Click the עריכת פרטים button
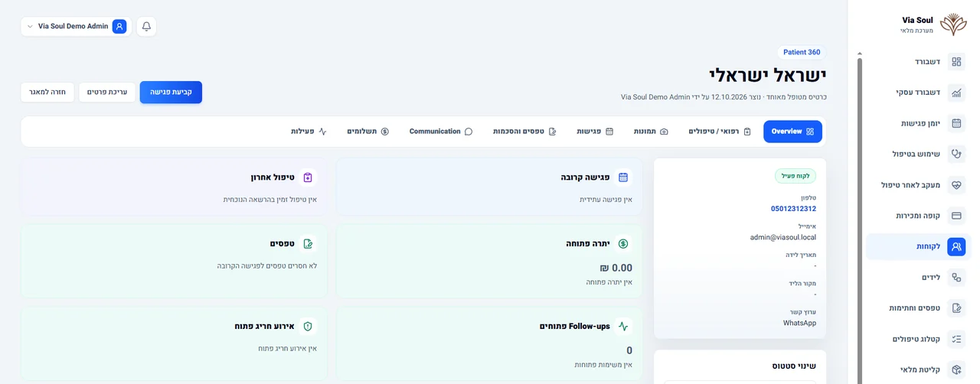The image size is (980, 384). point(107,92)
